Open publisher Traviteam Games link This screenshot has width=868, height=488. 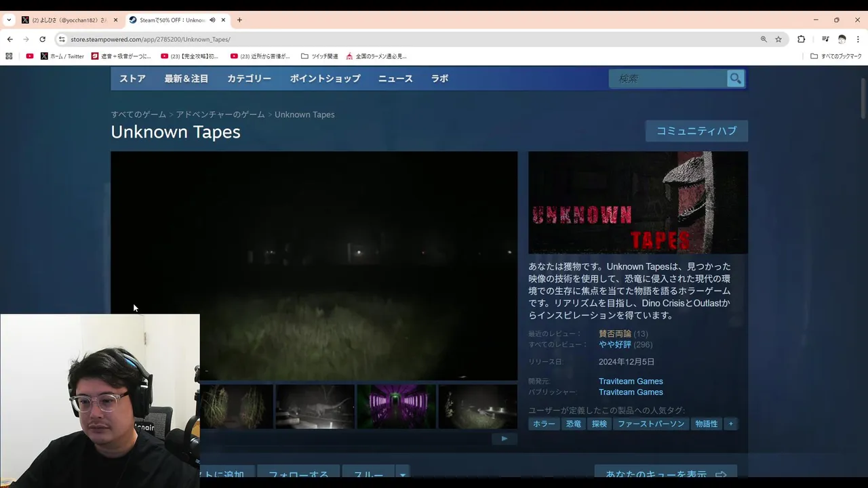pos(631,392)
